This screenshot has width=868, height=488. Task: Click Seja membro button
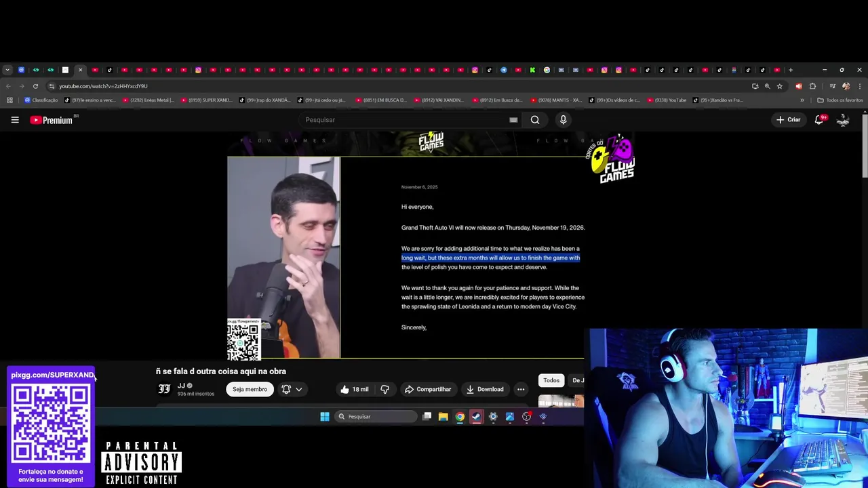(250, 389)
